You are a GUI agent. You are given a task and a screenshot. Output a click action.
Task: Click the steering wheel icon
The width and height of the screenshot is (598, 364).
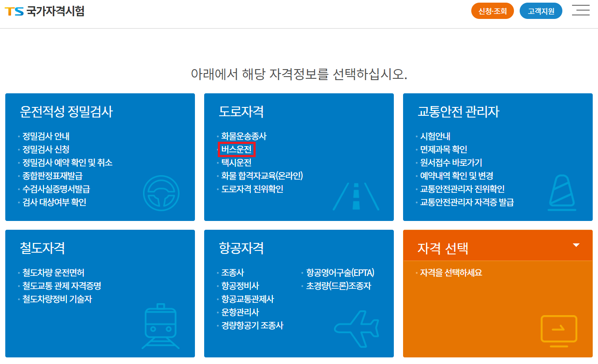(161, 194)
